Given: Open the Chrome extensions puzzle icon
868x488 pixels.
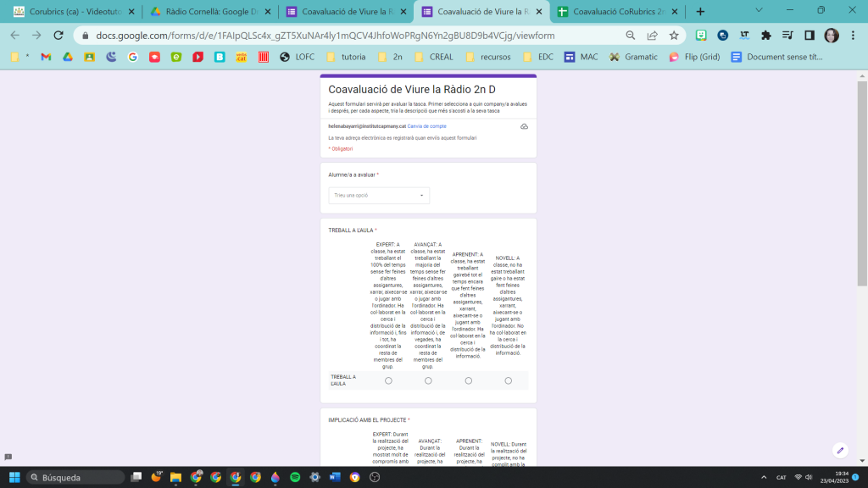Looking at the screenshot, I should tap(766, 36).
